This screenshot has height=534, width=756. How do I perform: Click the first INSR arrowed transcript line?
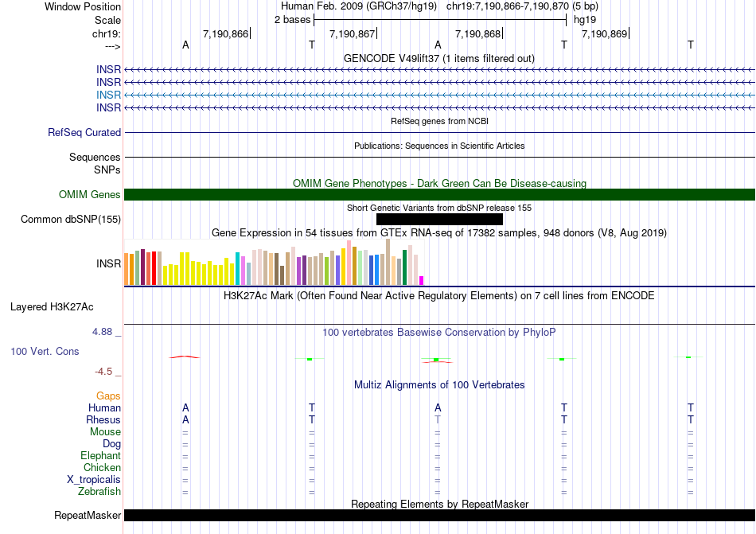(439, 70)
